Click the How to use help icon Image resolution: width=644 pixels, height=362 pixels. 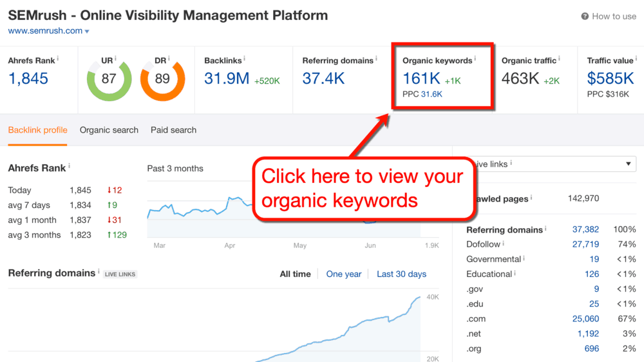pos(585,17)
